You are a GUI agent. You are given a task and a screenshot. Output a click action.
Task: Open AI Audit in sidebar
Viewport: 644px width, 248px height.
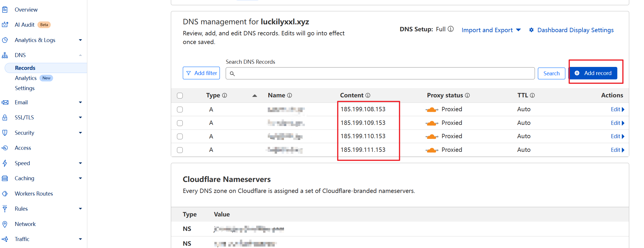(25, 25)
